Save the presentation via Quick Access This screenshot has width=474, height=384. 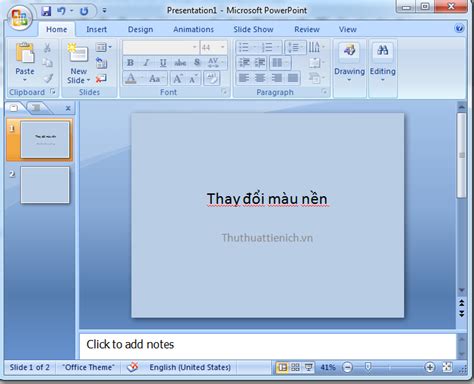46,11
